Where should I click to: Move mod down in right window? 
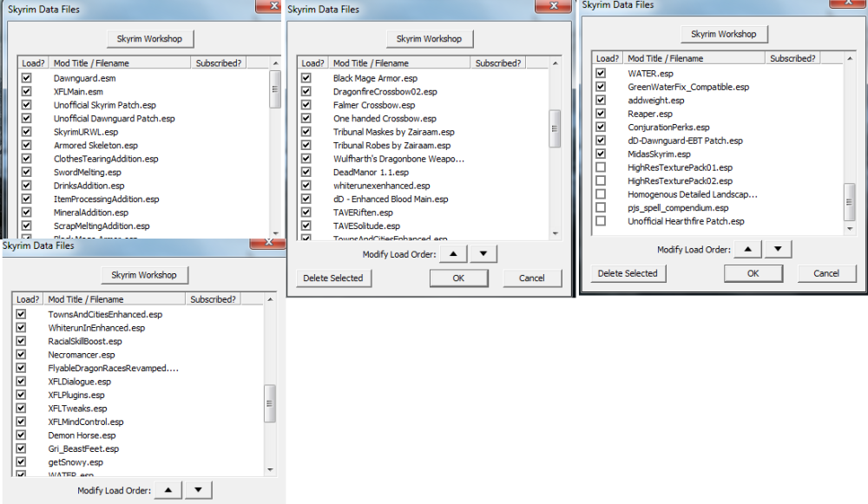click(778, 250)
